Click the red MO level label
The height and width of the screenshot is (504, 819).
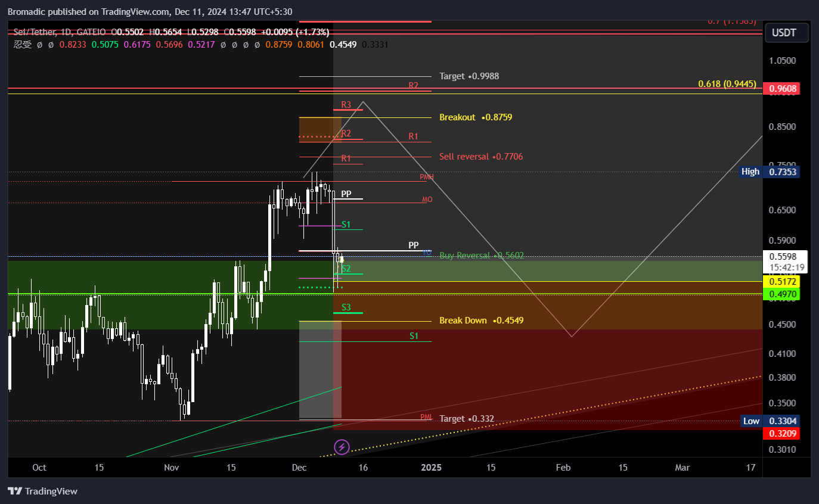[427, 200]
